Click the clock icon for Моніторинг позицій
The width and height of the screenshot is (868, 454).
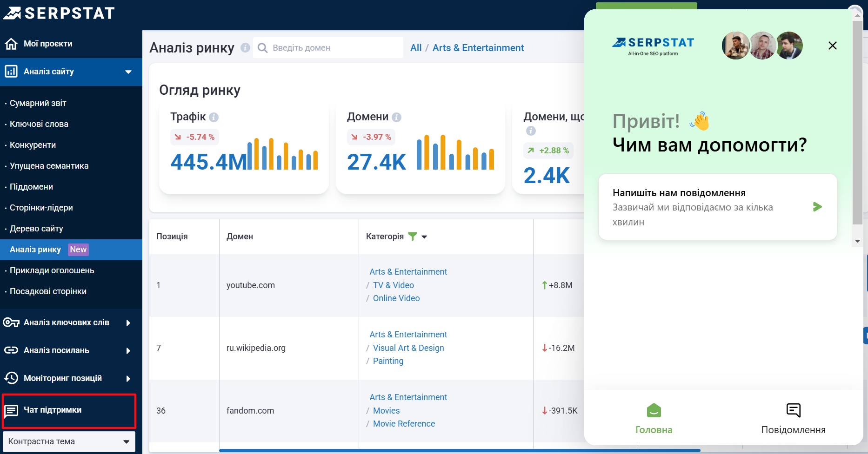pyautogui.click(x=11, y=378)
